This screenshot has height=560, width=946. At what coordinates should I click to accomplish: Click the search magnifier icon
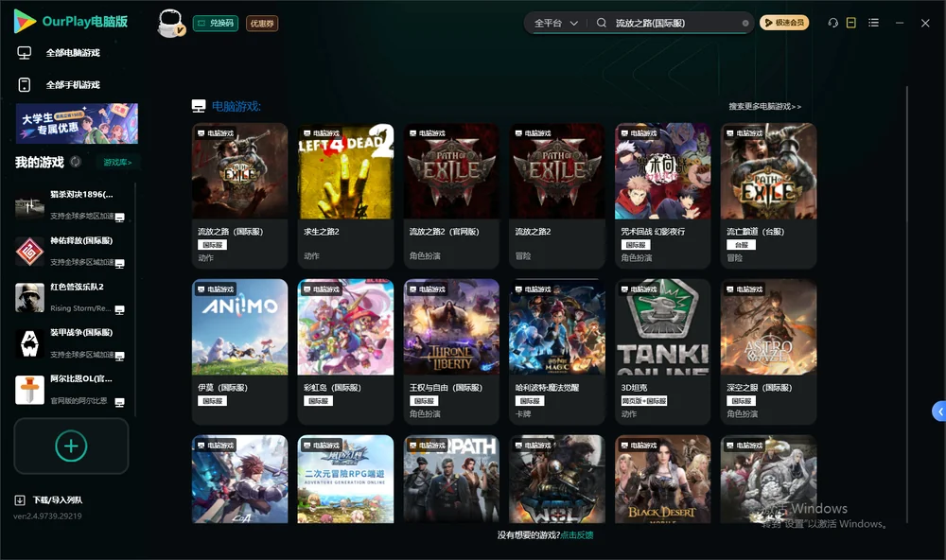[x=602, y=23]
